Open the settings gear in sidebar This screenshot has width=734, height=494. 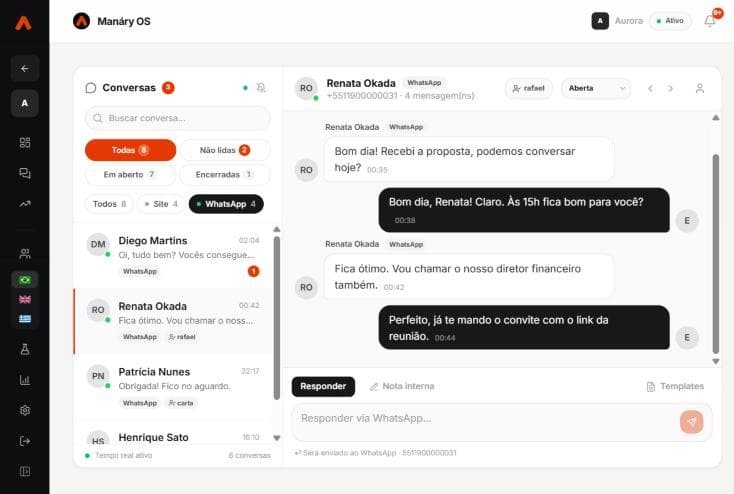[x=25, y=410]
